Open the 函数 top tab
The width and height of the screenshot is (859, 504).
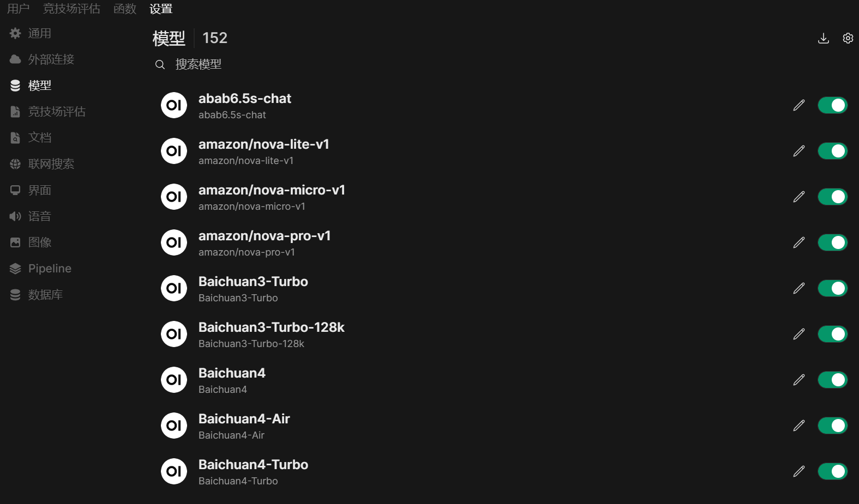(x=125, y=9)
